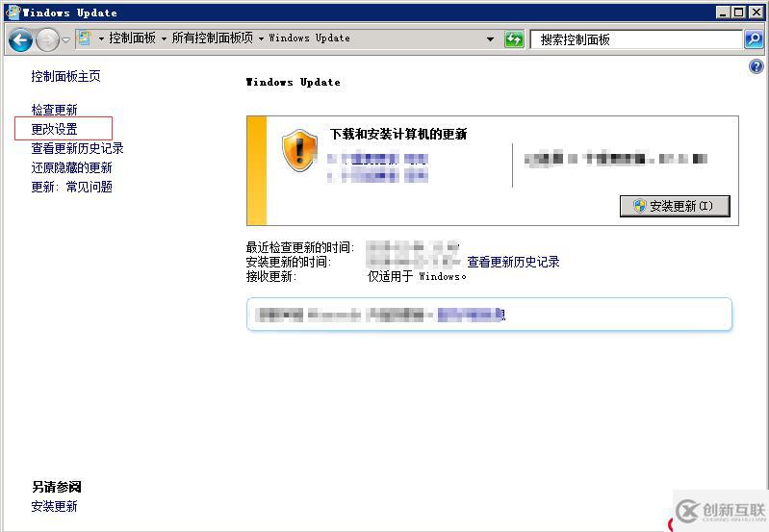Click the 仅适用于 Windows text
Image resolution: width=769 pixels, height=532 pixels.
417,276
